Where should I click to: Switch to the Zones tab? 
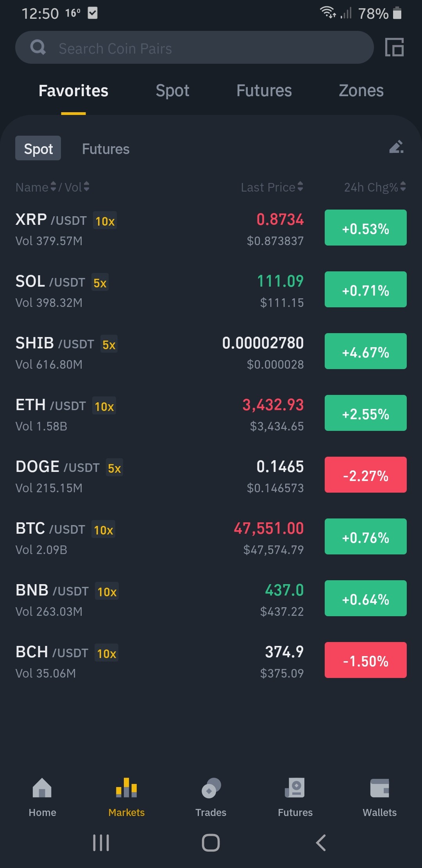coord(361,91)
